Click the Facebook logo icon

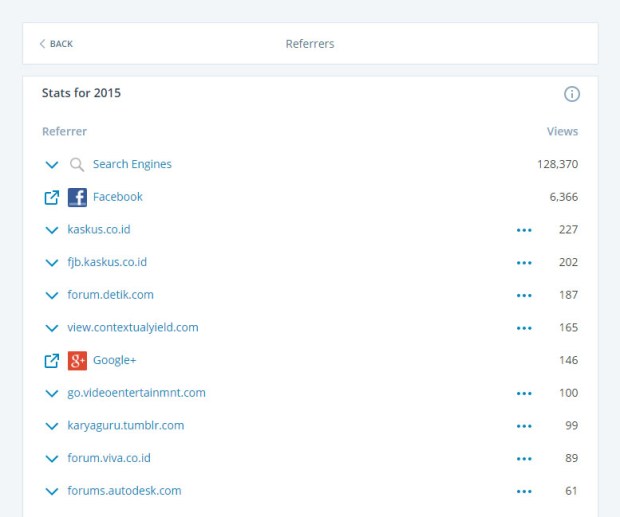click(77, 197)
